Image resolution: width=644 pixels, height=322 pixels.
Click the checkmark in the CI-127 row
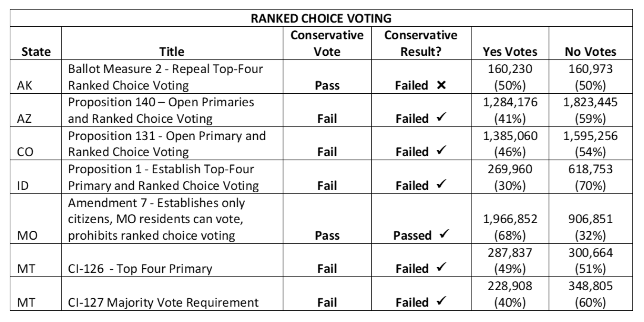point(441,301)
